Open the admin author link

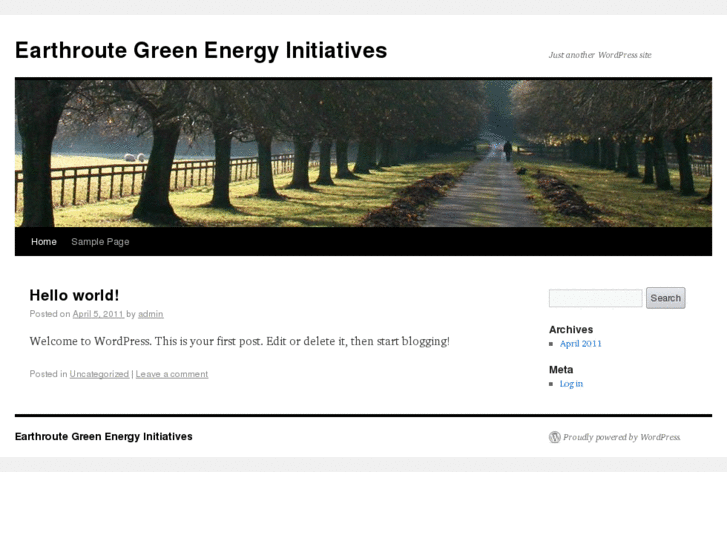(151, 314)
